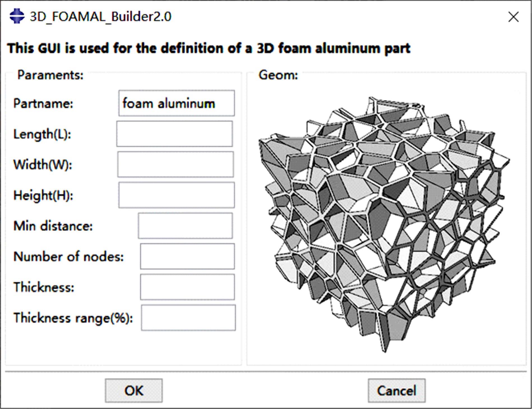Focus the Min distance input field
Image resolution: width=532 pixels, height=409 pixels.
tap(185, 226)
